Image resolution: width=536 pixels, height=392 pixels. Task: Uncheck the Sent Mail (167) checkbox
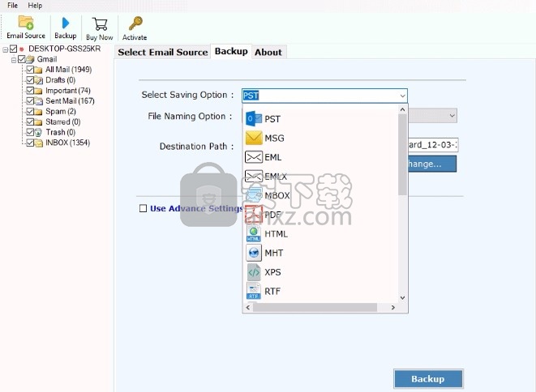pos(30,101)
